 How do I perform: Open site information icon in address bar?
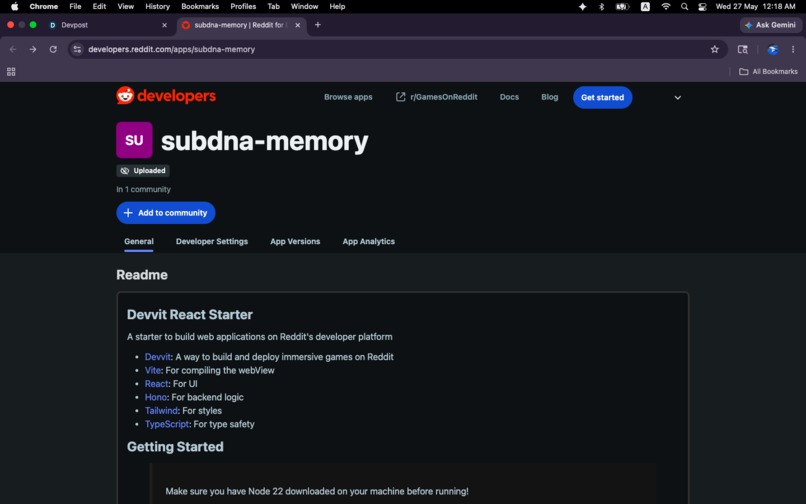coord(77,49)
